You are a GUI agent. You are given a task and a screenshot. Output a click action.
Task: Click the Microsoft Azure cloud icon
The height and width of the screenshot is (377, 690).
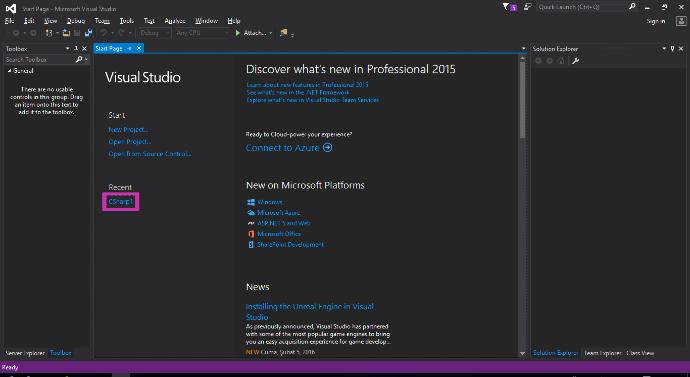click(x=251, y=212)
